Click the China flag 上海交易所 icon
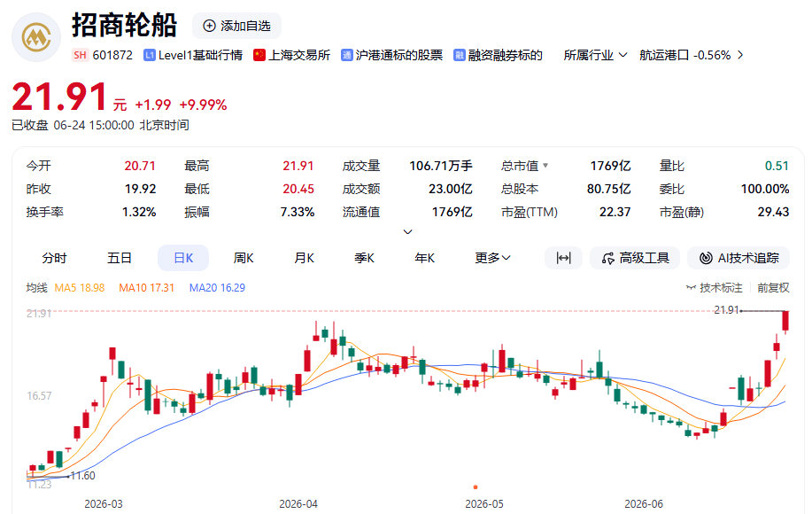The image size is (812, 514). (259, 55)
